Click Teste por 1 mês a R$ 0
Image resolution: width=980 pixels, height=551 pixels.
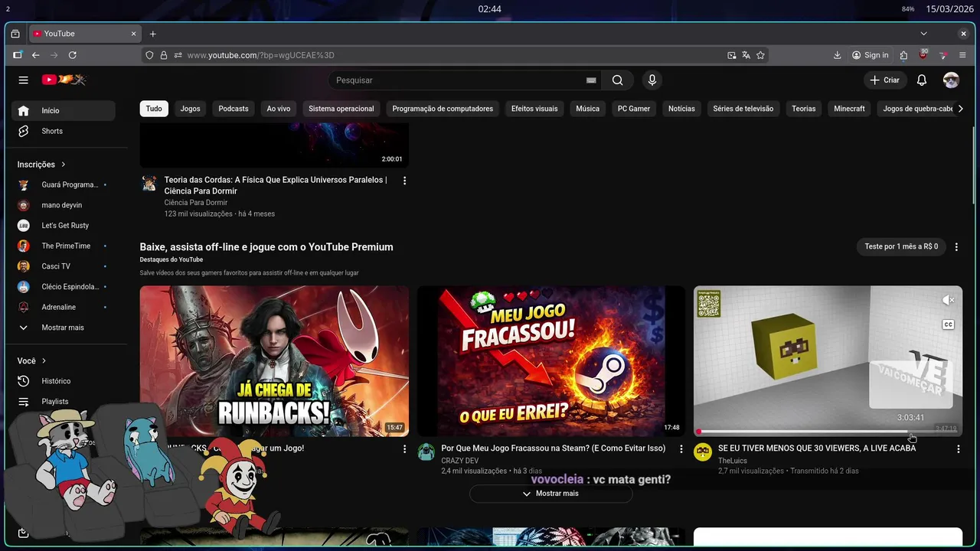901,246
